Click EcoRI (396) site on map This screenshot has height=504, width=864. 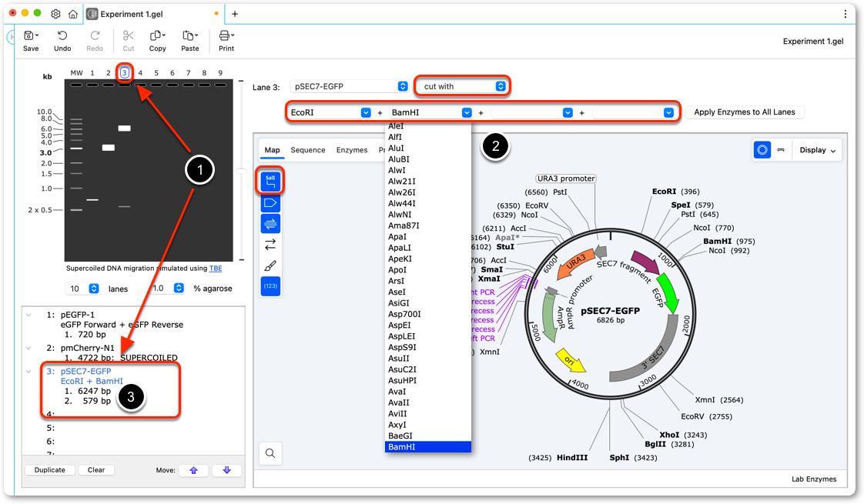point(675,192)
